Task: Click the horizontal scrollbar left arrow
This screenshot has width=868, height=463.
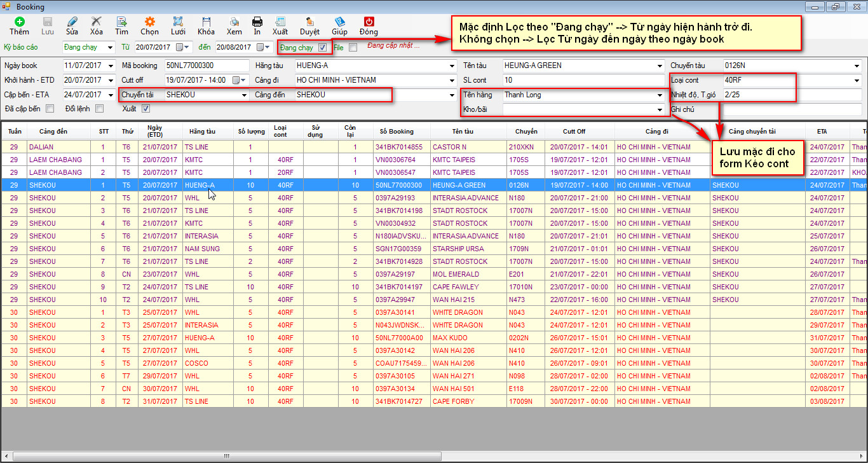Action: 6,457
